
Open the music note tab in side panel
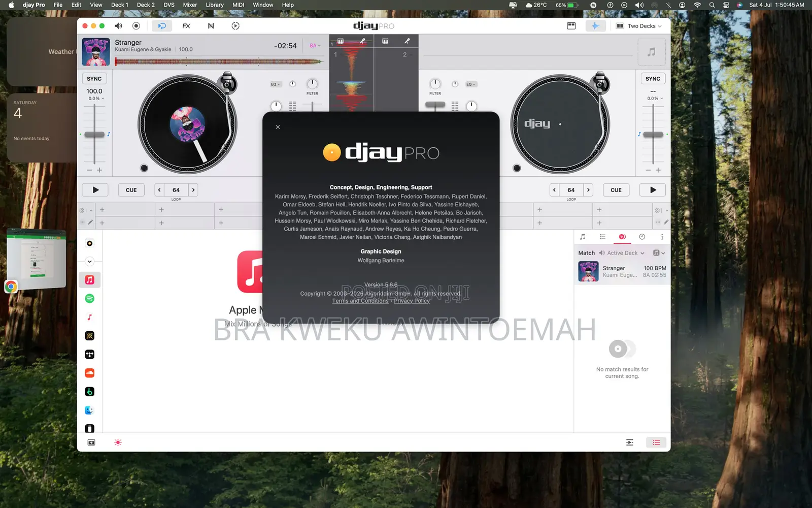[x=583, y=237]
